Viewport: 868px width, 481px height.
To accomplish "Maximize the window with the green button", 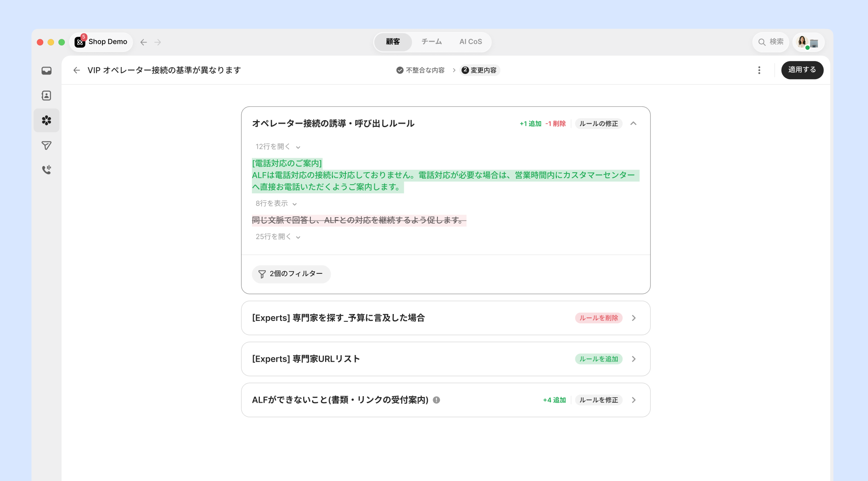I will pos(62,42).
